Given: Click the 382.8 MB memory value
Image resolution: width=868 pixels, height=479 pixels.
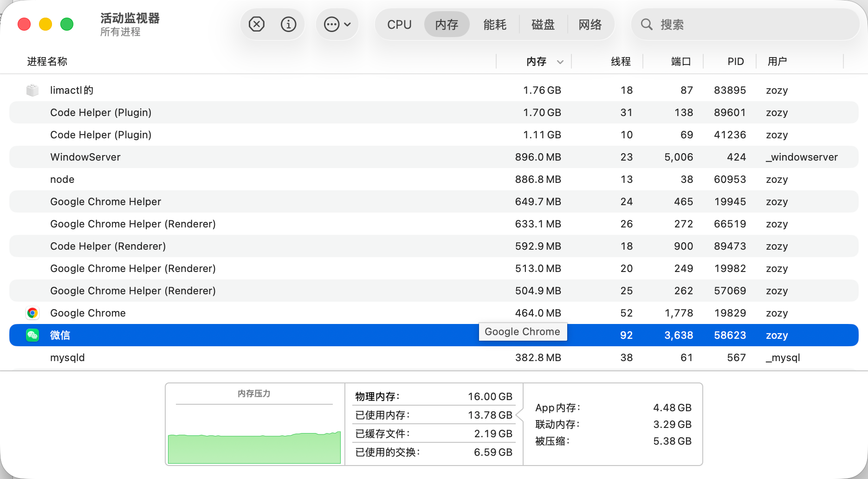Looking at the screenshot, I should coord(538,357).
